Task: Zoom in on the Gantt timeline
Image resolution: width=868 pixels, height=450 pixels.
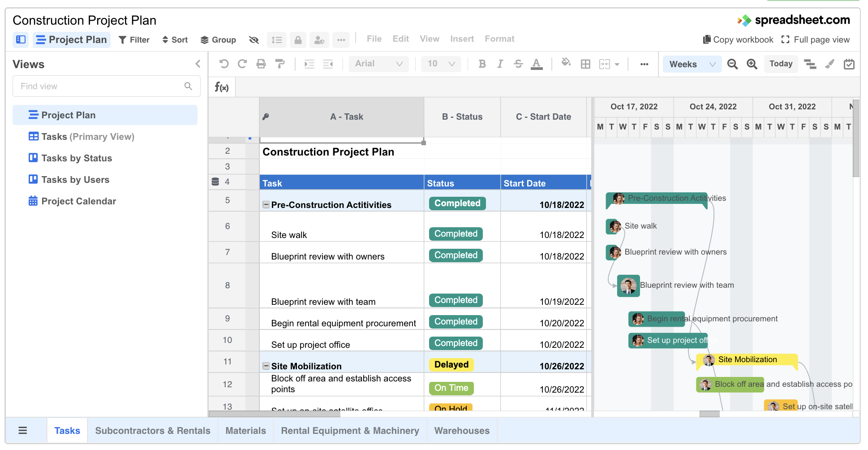Action: [x=752, y=64]
